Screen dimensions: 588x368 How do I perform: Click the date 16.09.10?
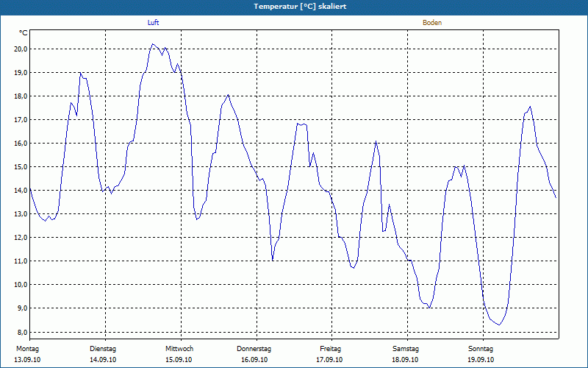(254, 360)
